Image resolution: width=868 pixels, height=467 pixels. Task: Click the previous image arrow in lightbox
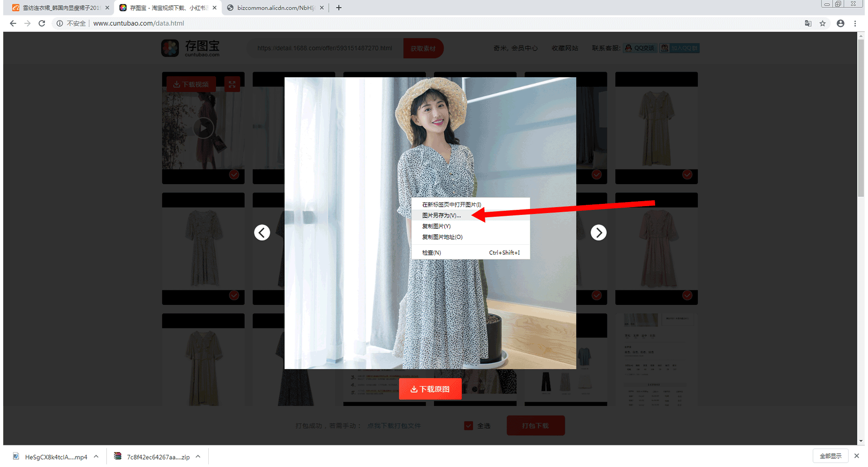point(262,233)
